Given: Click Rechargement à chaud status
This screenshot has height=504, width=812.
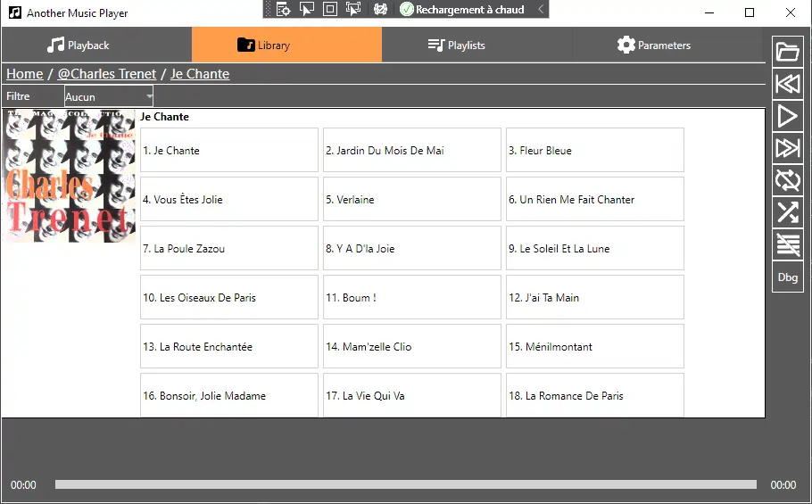Looking at the screenshot, I should click(x=462, y=9).
